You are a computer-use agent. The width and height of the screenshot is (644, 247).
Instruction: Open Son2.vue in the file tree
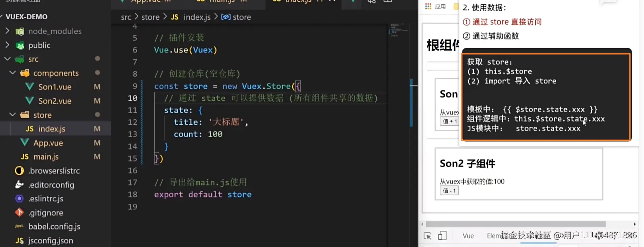(55, 101)
